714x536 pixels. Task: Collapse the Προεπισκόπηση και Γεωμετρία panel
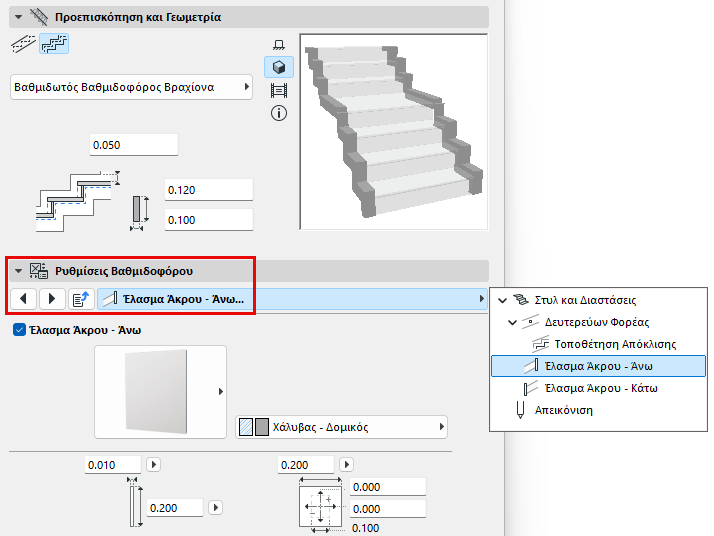18,17
